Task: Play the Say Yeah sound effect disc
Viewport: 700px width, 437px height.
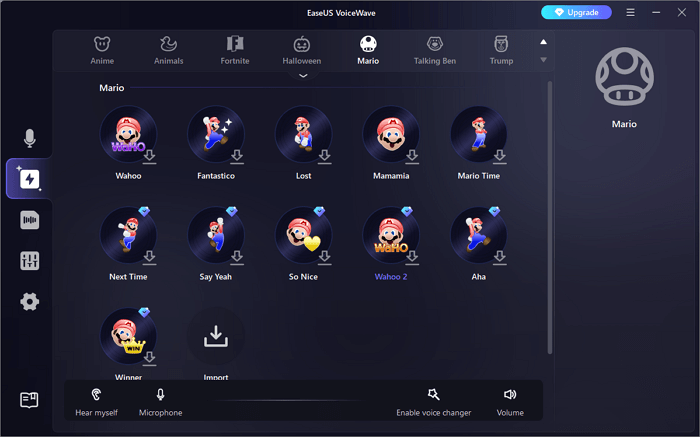Action: (216, 235)
